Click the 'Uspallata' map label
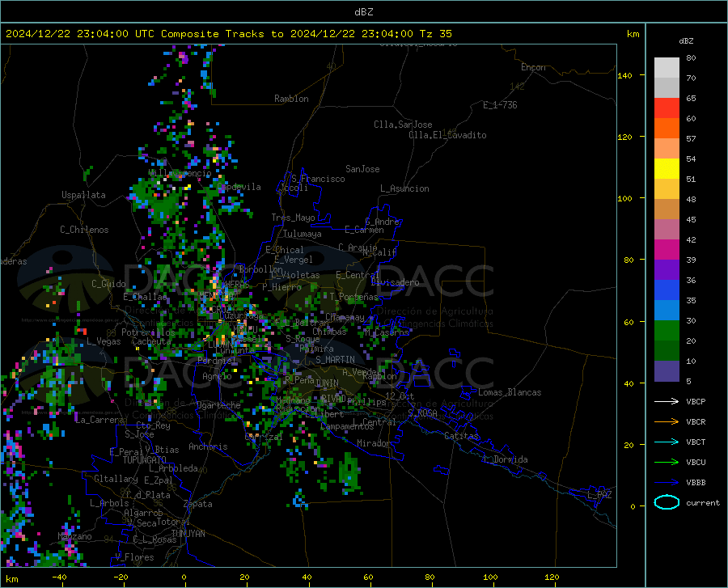This screenshot has width=728, height=588. [83, 195]
